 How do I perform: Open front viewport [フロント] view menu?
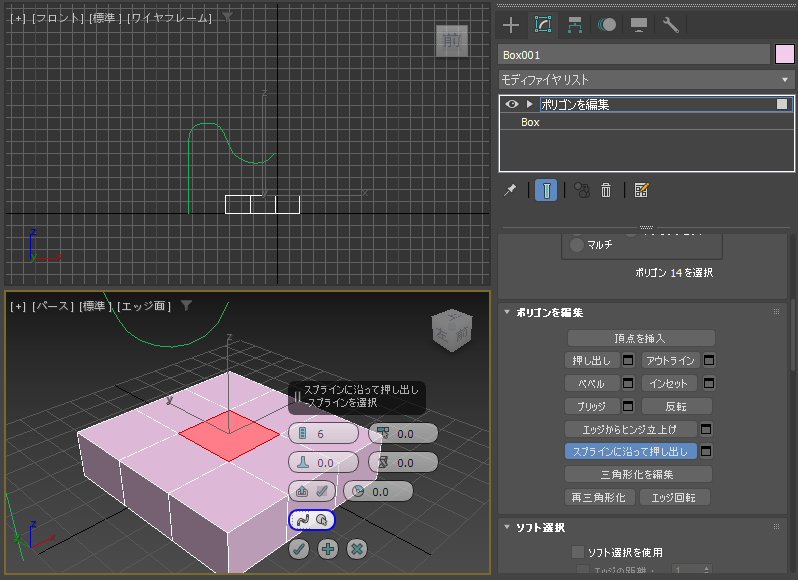58,18
